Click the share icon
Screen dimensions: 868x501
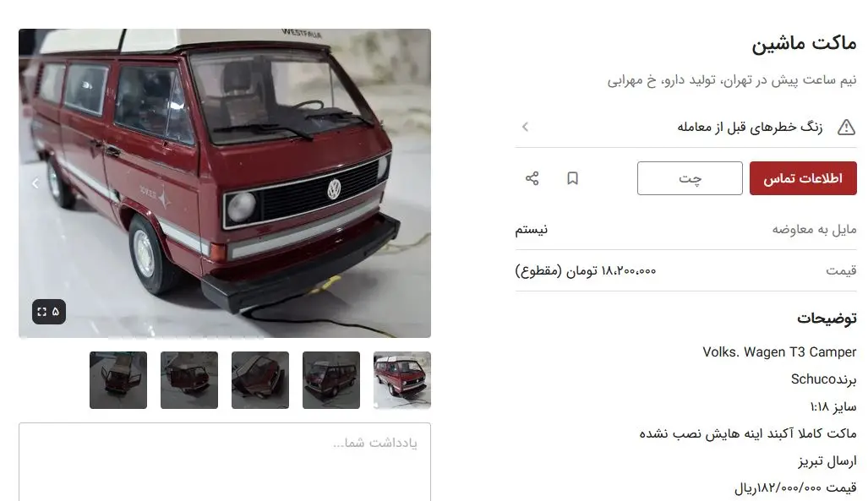tap(532, 178)
